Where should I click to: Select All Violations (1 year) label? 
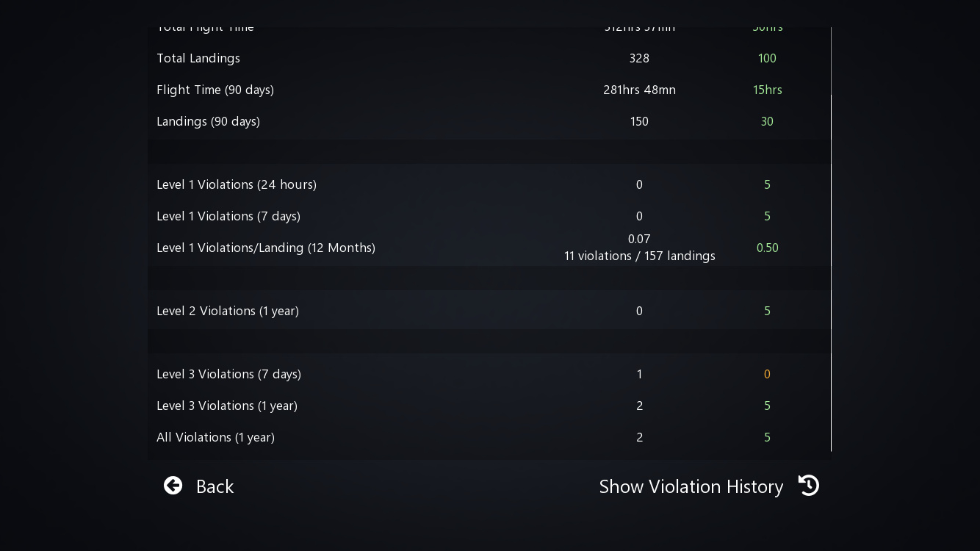tap(215, 437)
